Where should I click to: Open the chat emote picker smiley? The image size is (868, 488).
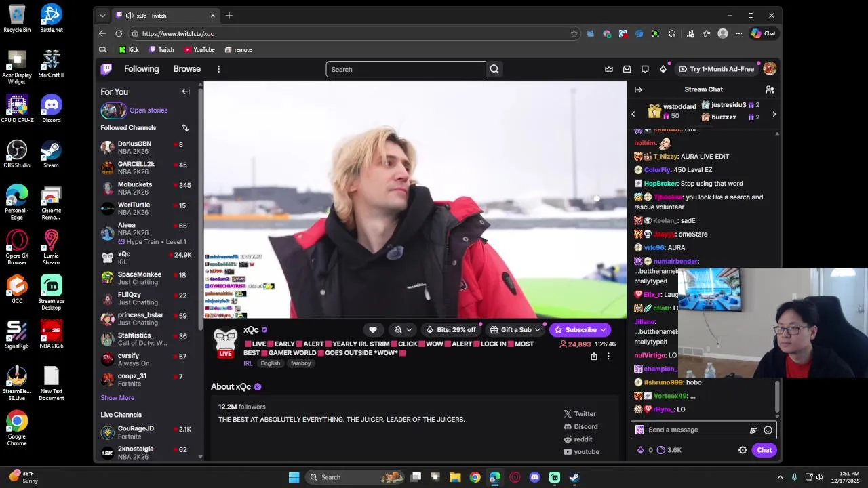pyautogui.click(x=768, y=430)
